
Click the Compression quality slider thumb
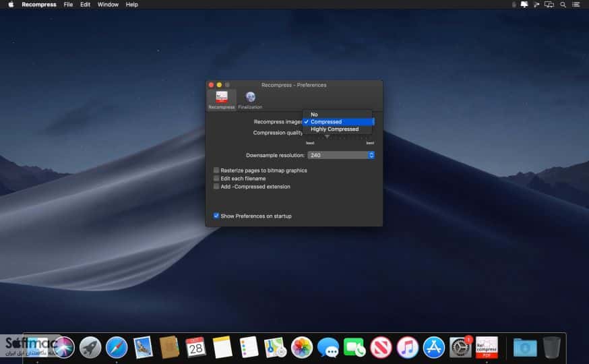(x=327, y=137)
